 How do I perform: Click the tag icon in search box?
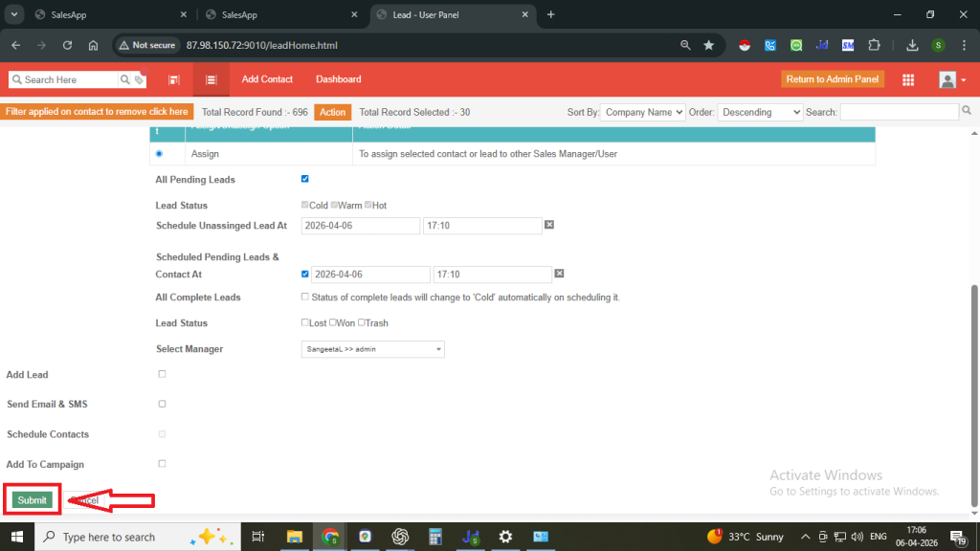(139, 80)
